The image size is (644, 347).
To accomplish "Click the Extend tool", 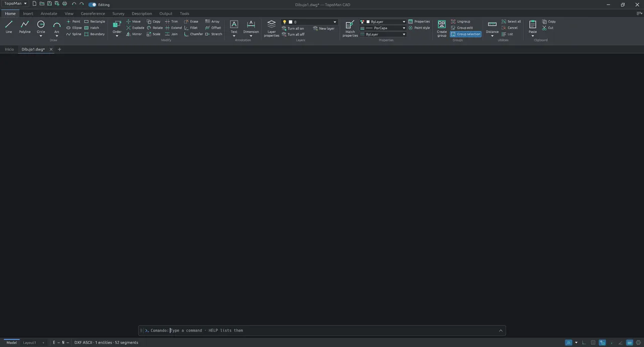I will [174, 28].
